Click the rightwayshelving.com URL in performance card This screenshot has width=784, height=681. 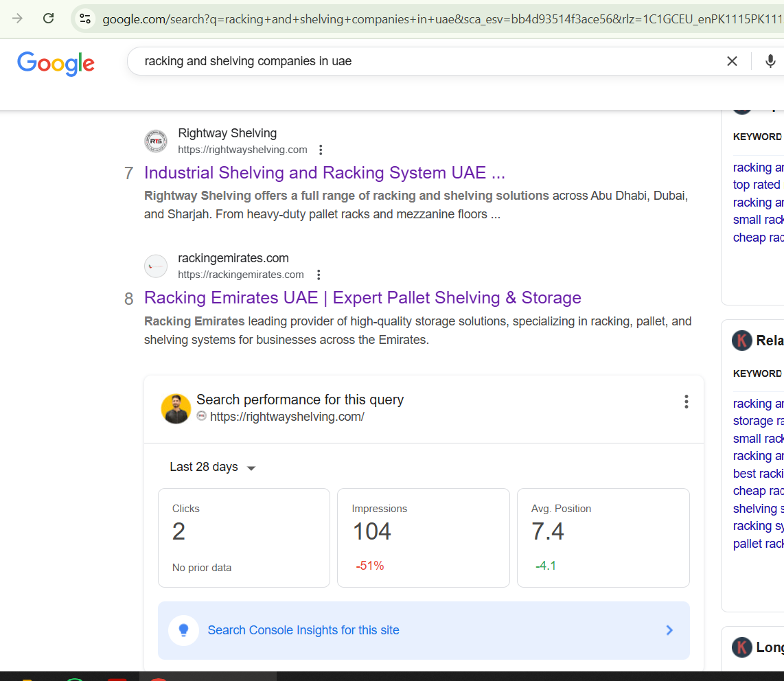click(286, 417)
